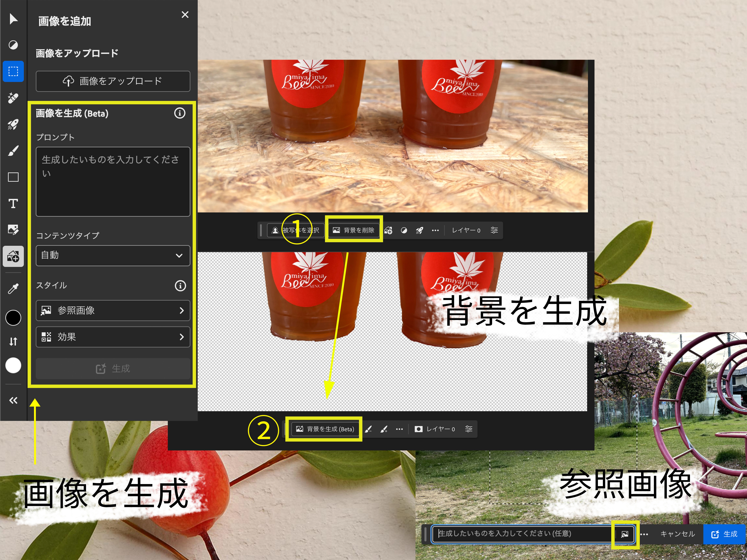Select the rectangular marquee selection tool
Screen dimensions: 747x560
pos(13,71)
